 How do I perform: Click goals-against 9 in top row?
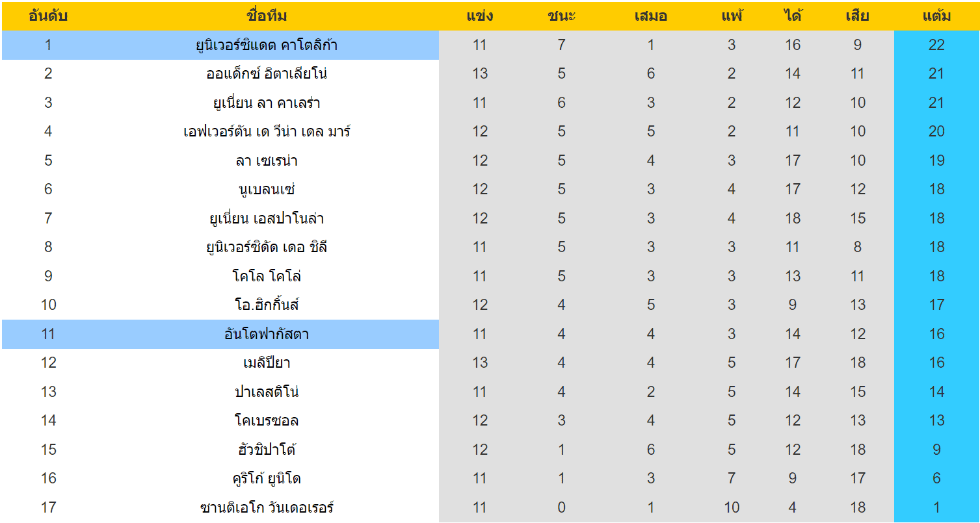858,45
